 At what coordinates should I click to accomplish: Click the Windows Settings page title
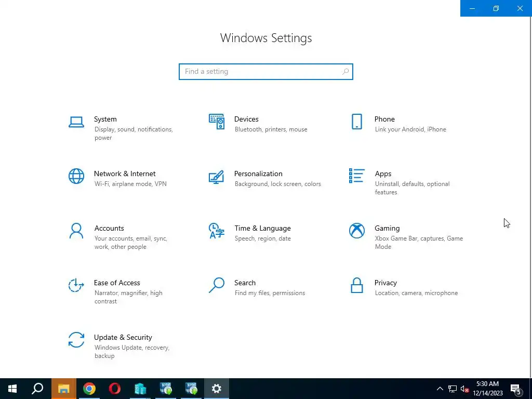coord(265,37)
